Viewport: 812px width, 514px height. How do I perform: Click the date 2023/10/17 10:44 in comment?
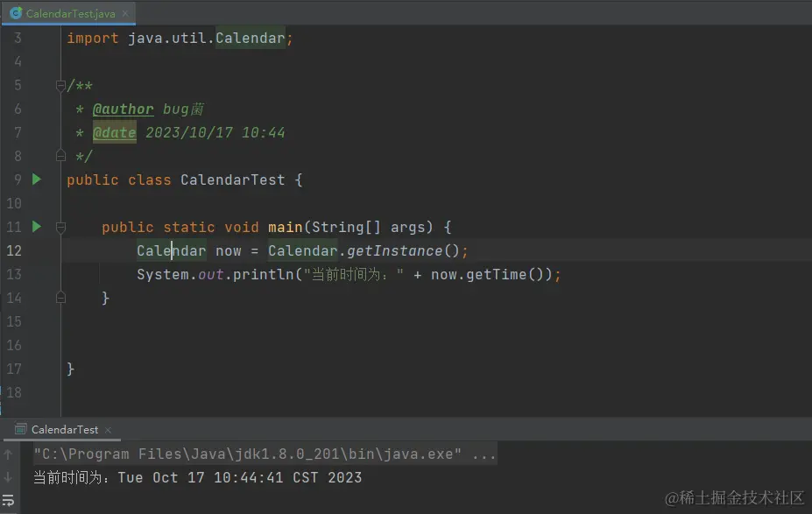(215, 132)
